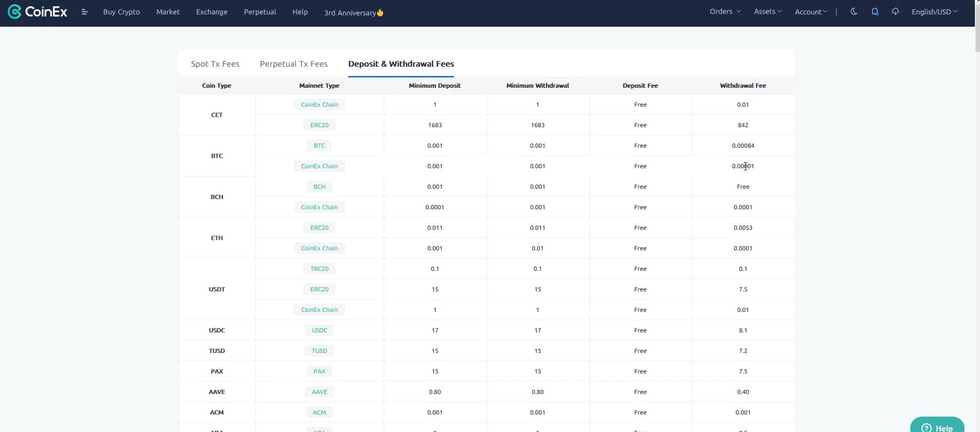Click the CoinEx logo
The image size is (980, 432).
click(37, 12)
